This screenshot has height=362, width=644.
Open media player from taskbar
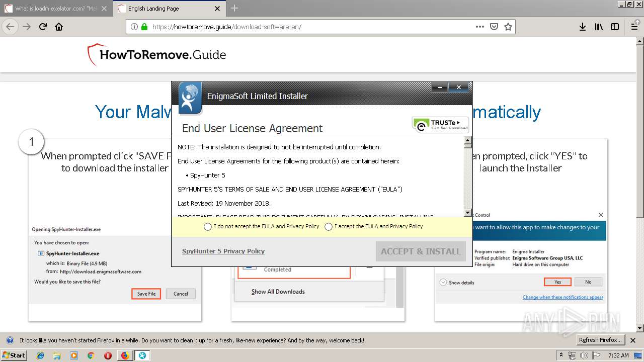(x=74, y=355)
